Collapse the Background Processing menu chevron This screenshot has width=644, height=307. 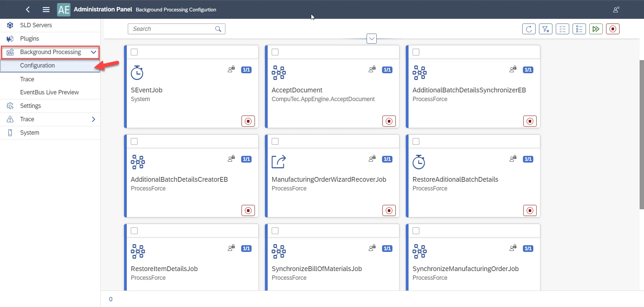[94, 52]
